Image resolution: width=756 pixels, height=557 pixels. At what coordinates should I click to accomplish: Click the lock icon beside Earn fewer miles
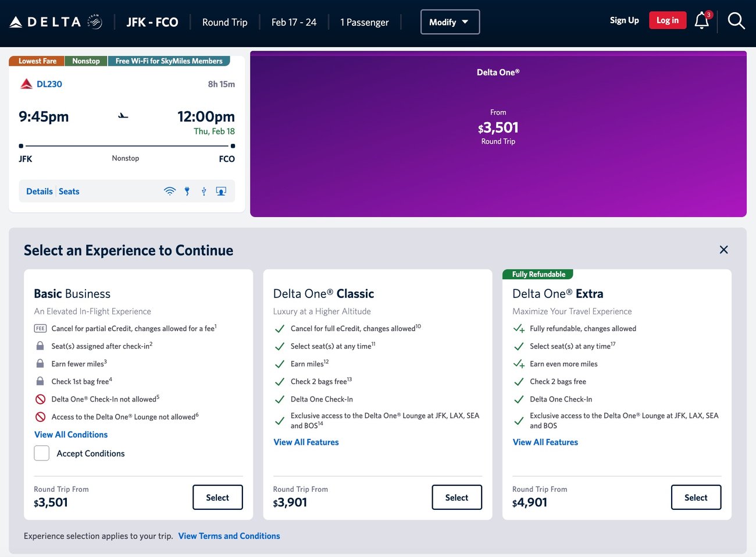point(40,364)
